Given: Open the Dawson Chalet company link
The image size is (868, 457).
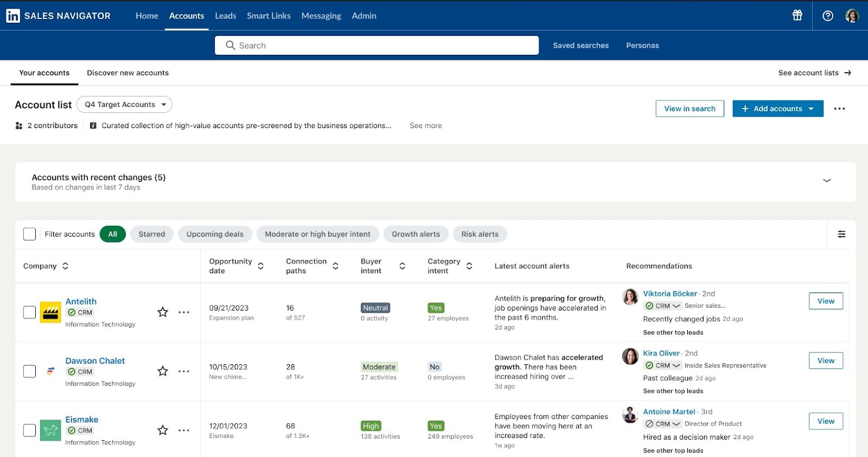Looking at the screenshot, I should pos(95,361).
